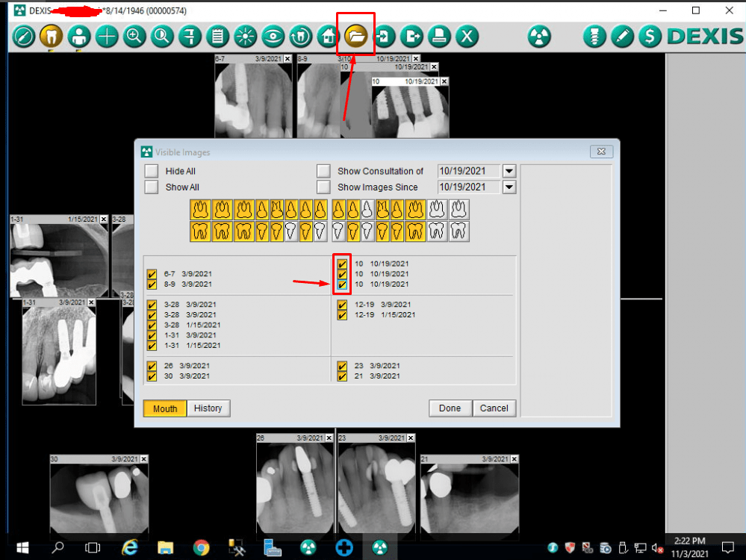
Task: Enable the Show Images Since checkbox
Action: [x=323, y=187]
